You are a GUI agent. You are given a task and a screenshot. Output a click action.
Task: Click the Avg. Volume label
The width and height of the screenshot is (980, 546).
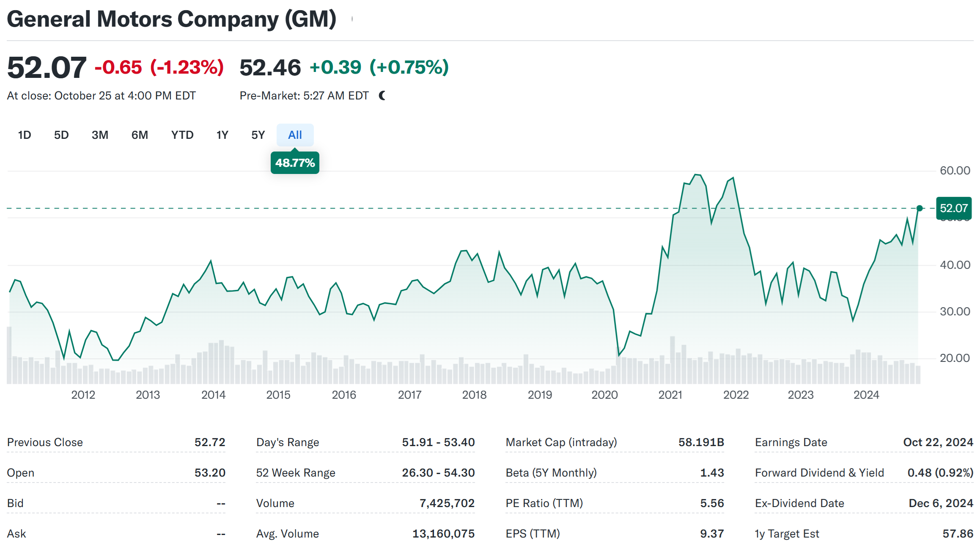(288, 534)
